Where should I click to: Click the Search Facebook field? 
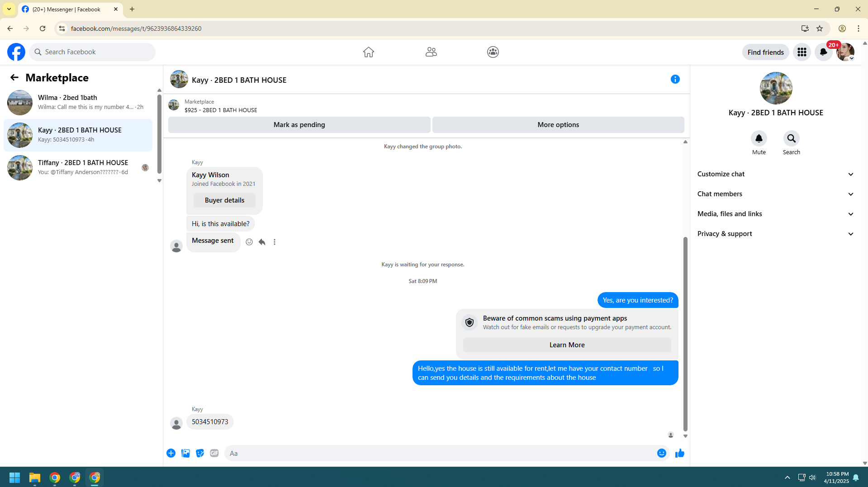(92, 52)
